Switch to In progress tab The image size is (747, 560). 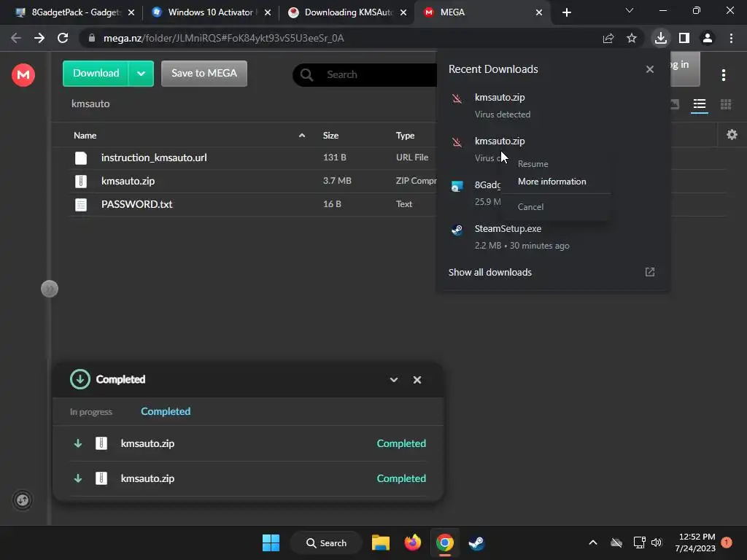click(x=91, y=411)
